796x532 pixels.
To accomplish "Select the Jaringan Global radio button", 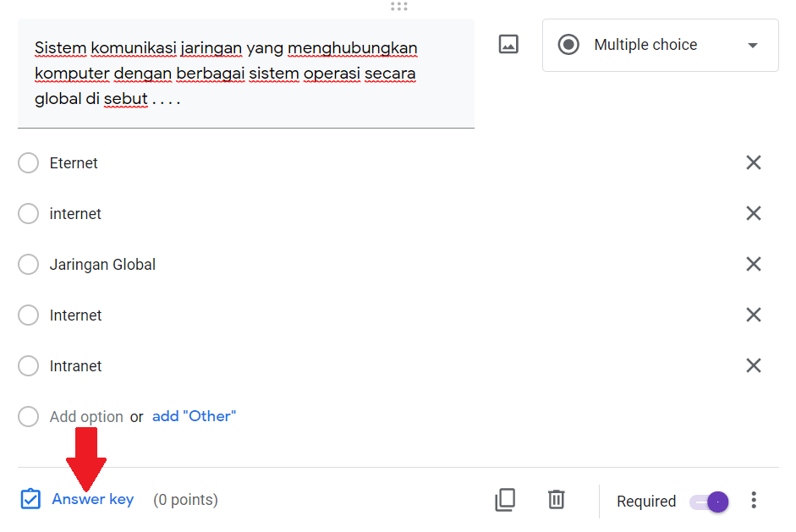I will (x=29, y=265).
